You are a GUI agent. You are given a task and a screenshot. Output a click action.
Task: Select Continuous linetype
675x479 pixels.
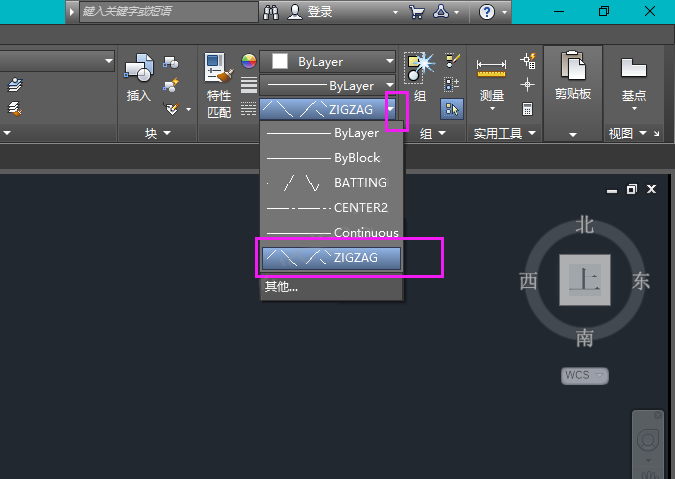point(331,233)
